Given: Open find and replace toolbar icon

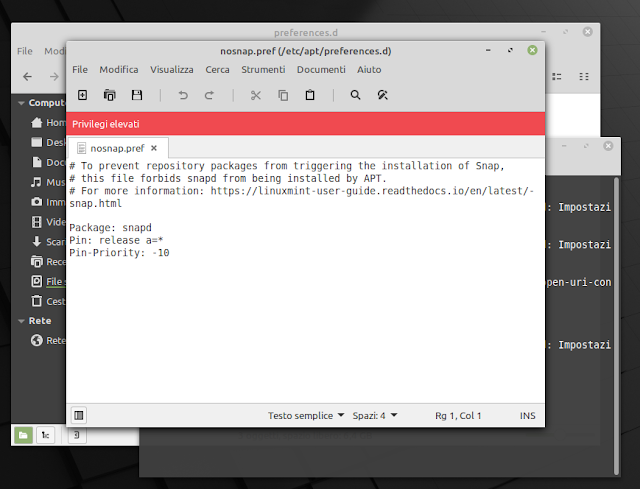Looking at the screenshot, I should [382, 95].
